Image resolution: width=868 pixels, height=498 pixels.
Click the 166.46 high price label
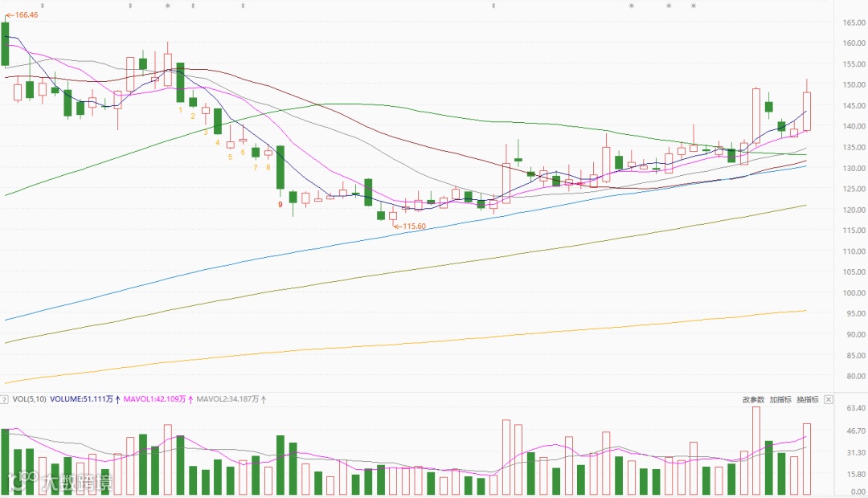tap(26, 15)
